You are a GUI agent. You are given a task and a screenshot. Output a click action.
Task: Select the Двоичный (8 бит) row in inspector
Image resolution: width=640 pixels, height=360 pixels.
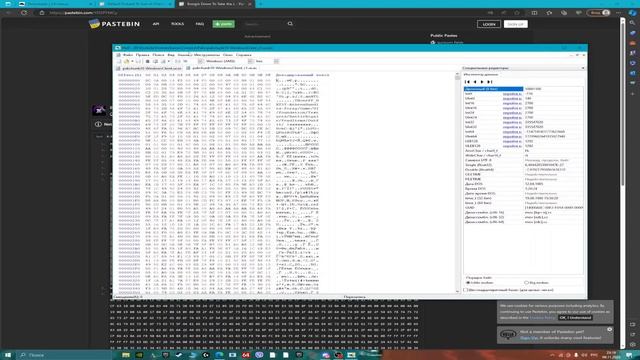click(x=524, y=89)
